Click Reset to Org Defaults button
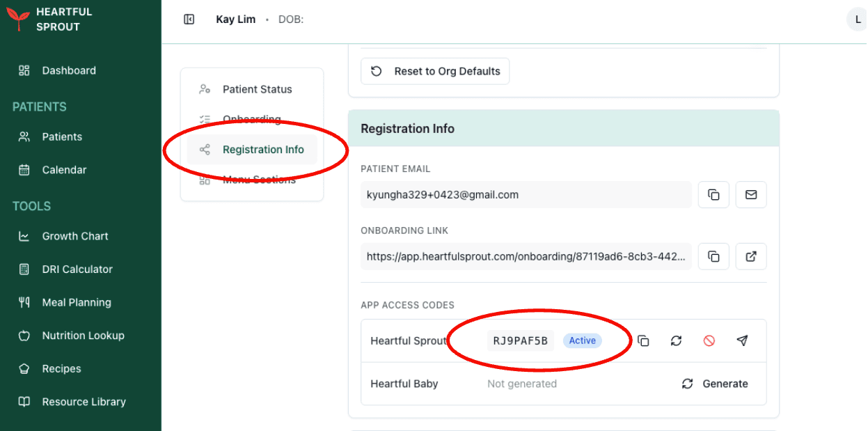 [x=435, y=71]
